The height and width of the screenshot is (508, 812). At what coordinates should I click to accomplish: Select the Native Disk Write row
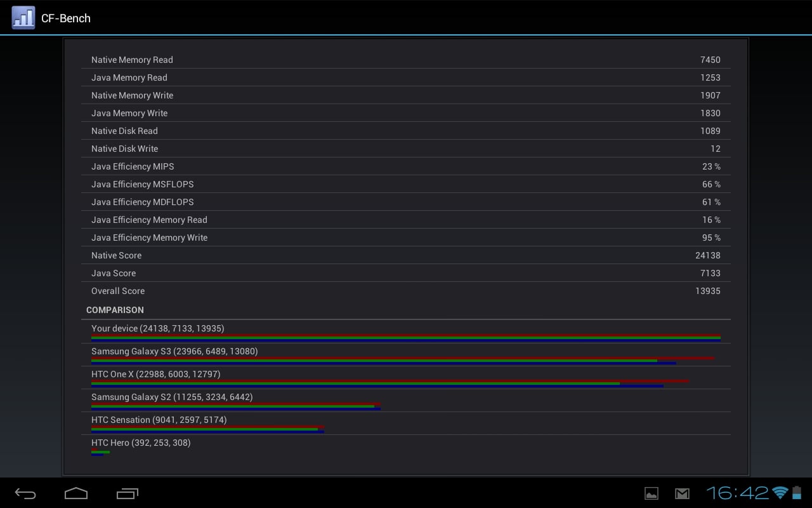(406, 149)
